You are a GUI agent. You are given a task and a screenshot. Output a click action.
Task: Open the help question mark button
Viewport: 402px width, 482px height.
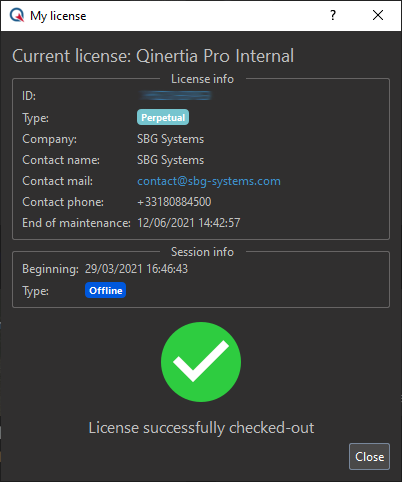point(333,15)
